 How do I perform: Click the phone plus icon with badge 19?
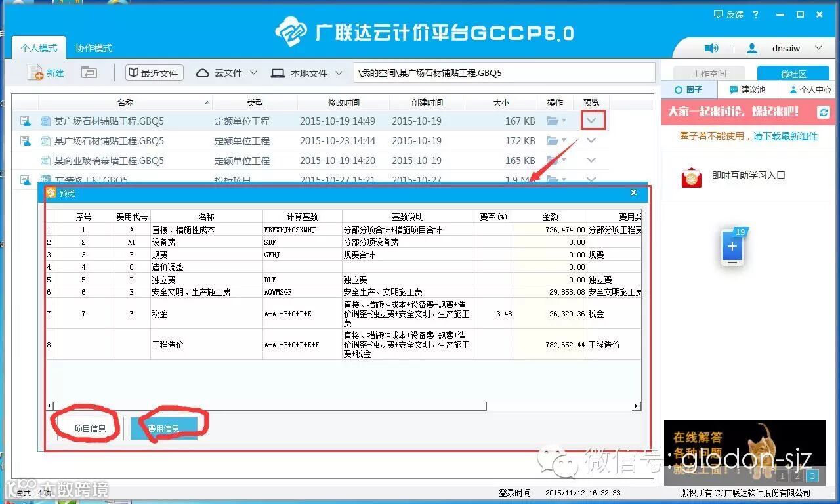pyautogui.click(x=733, y=247)
